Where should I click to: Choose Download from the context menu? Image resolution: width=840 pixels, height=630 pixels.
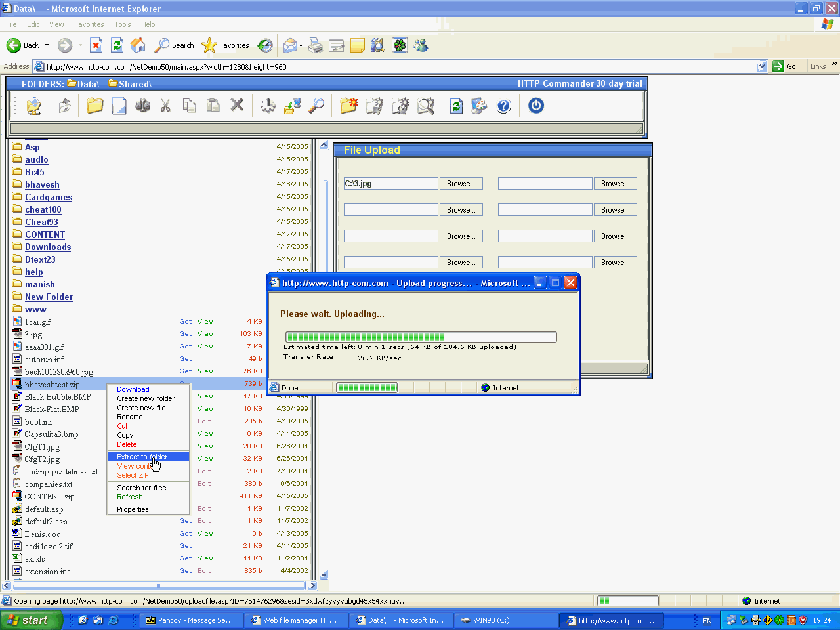click(x=133, y=389)
